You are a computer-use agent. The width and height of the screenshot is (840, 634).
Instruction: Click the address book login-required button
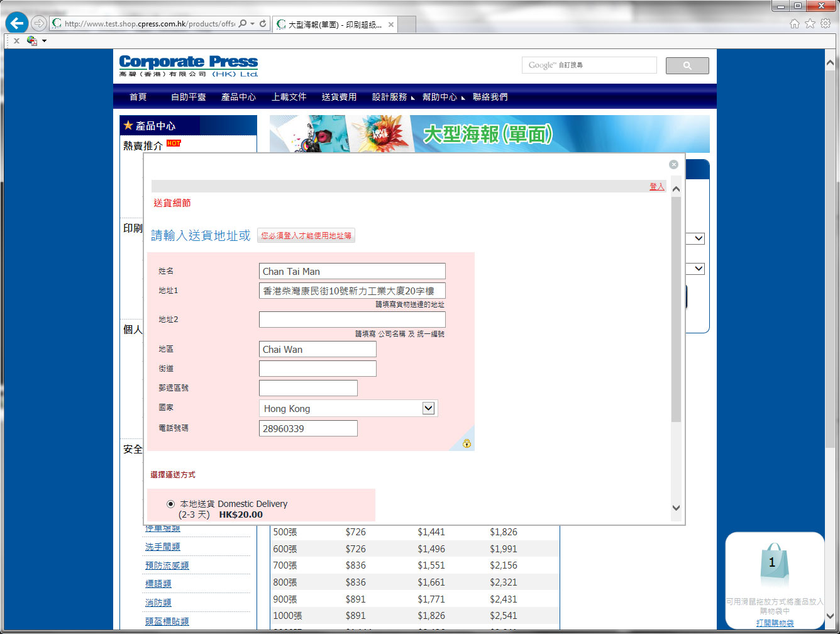(306, 235)
